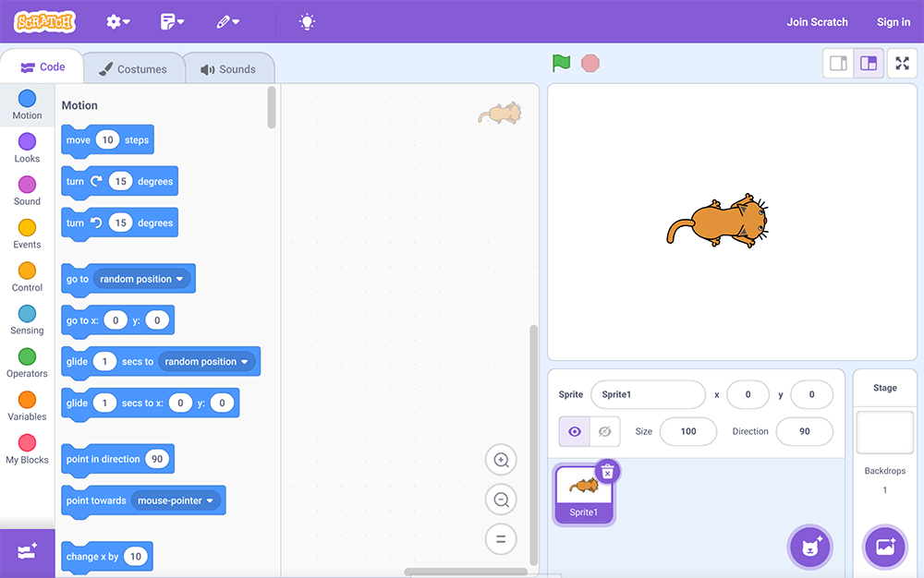Reset workspace zoom to default
Screen dimensions: 924x578
(501, 539)
